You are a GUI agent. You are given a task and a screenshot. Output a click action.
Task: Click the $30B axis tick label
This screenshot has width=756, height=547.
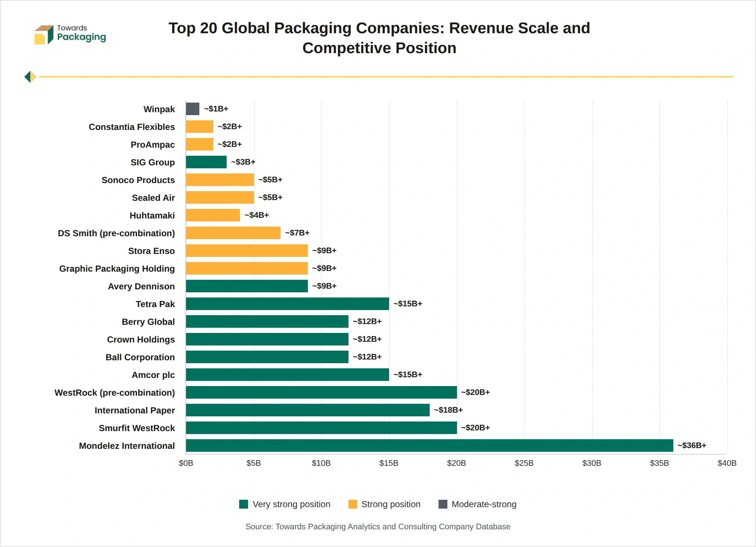(592, 463)
